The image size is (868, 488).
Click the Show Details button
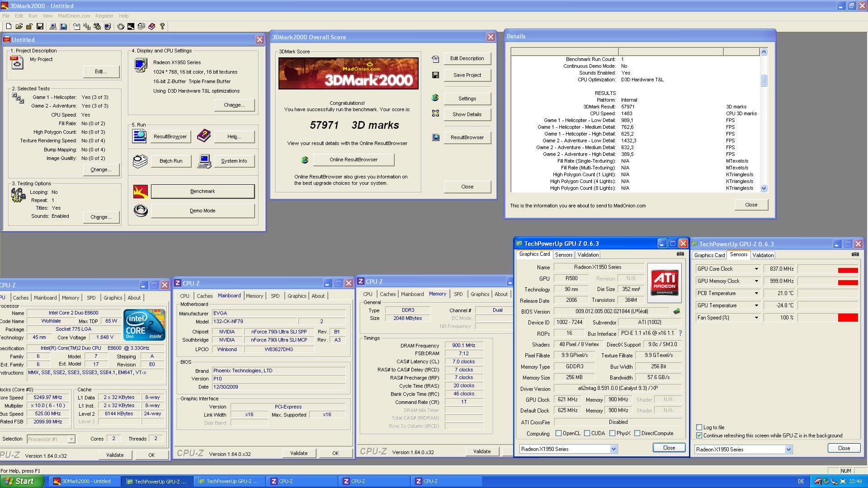tap(467, 114)
